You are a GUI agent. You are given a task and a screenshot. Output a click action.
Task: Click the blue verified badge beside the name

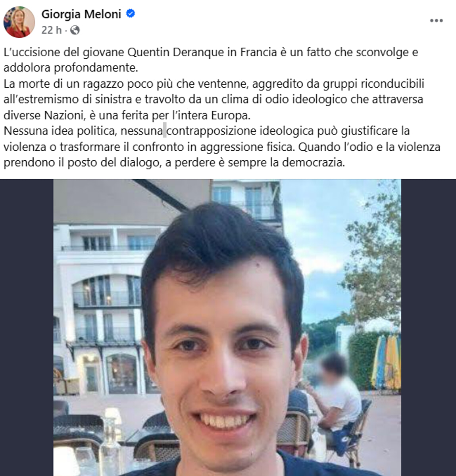click(x=131, y=13)
